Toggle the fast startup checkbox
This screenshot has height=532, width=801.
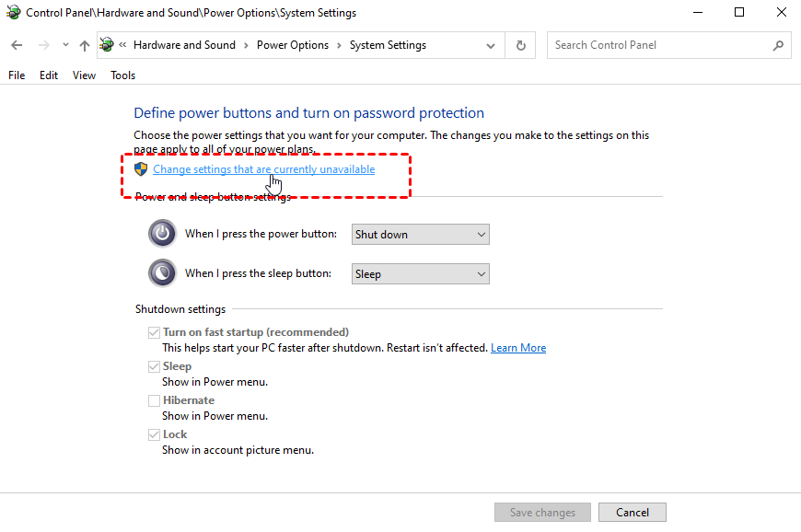[154, 332]
